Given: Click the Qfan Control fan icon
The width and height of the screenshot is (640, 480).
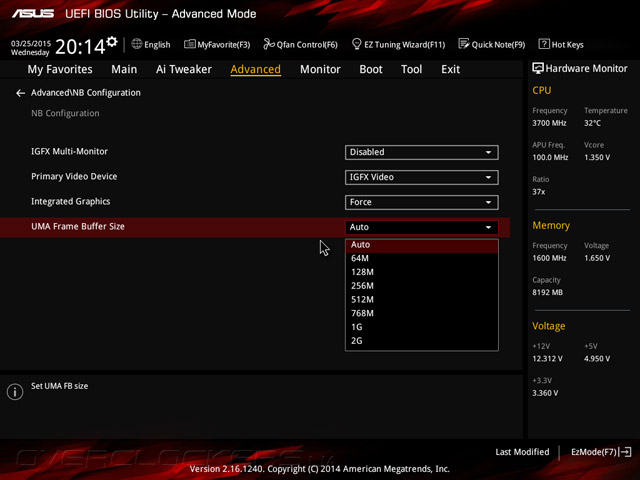Looking at the screenshot, I should [269, 44].
